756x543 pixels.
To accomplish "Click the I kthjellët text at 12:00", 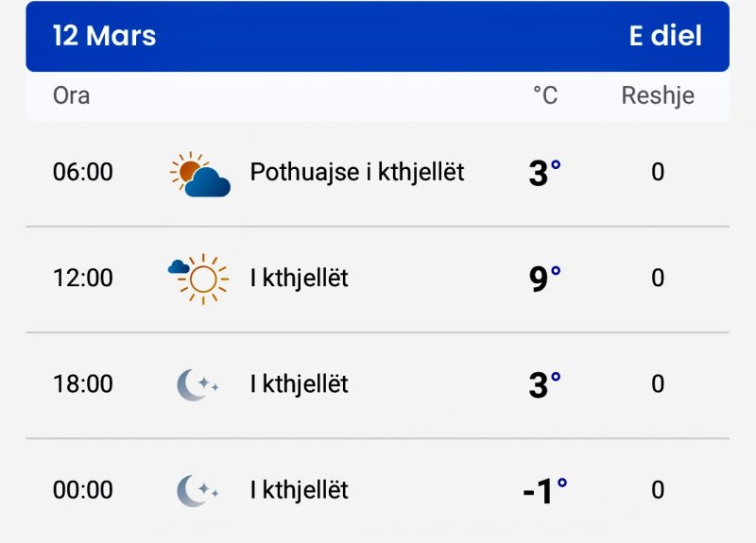I will (300, 279).
